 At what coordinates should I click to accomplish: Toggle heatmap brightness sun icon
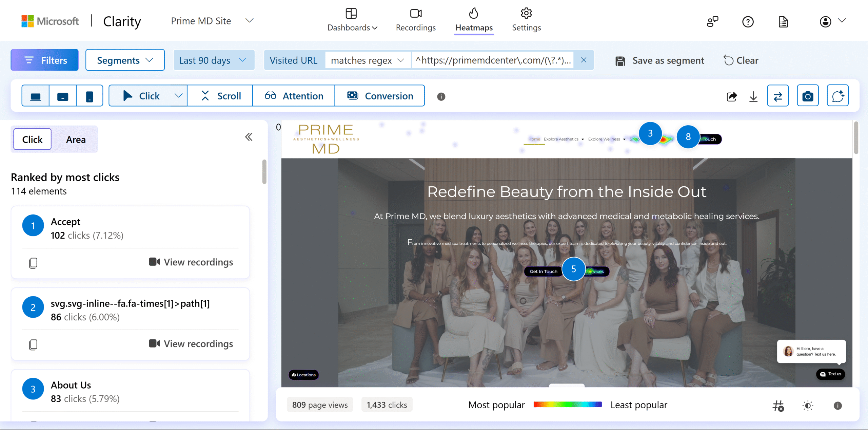(808, 406)
